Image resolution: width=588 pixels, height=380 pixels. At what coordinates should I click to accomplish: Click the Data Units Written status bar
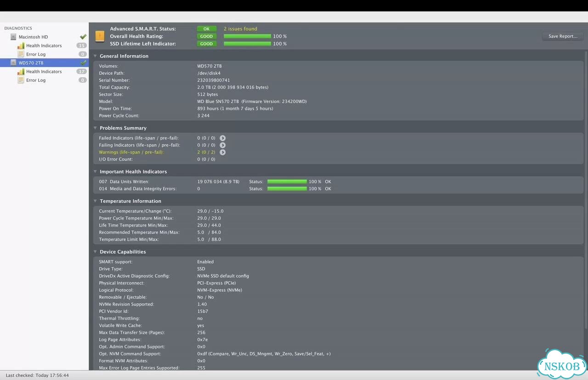[287, 181]
